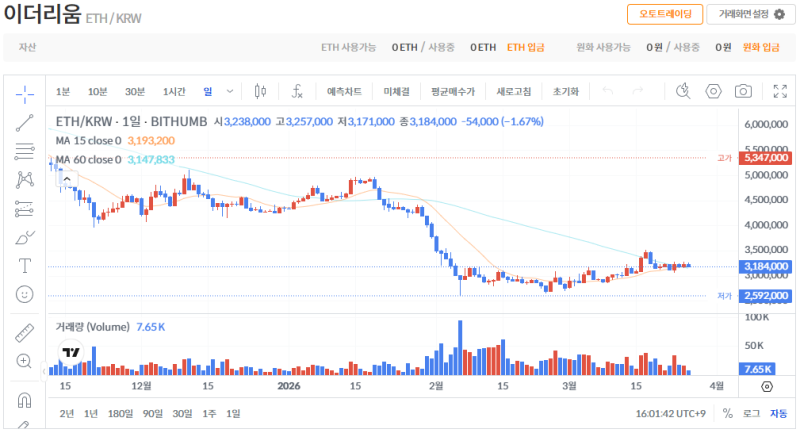Viewport: 800px width, 433px height.
Task: Select the 1일 date range
Action: tap(233, 414)
